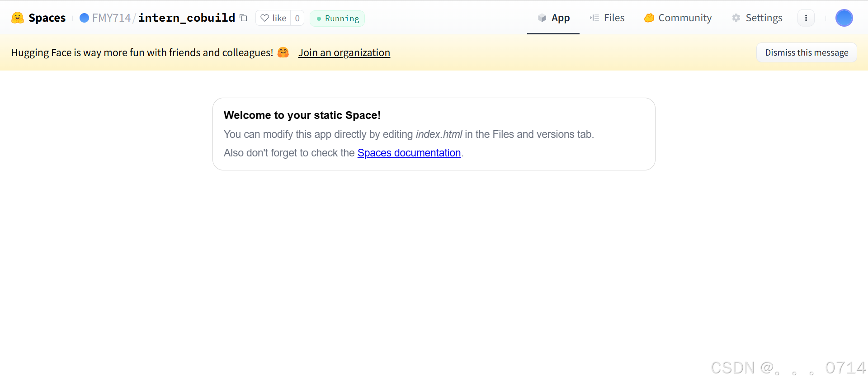Click the Files list icon
The height and width of the screenshot is (382, 868).
(x=594, y=18)
